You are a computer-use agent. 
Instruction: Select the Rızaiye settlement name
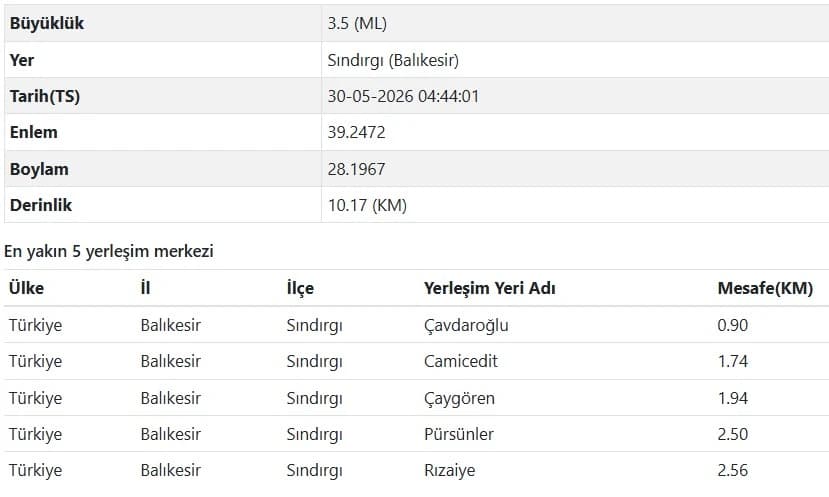pos(449,470)
